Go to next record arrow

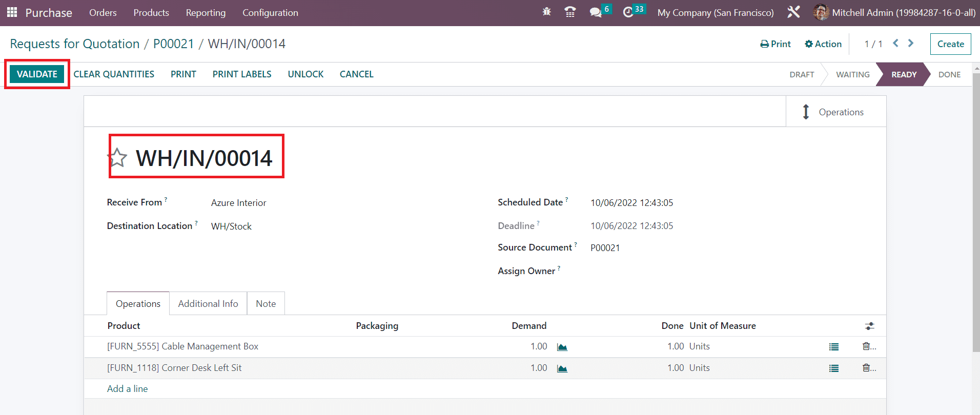911,44
